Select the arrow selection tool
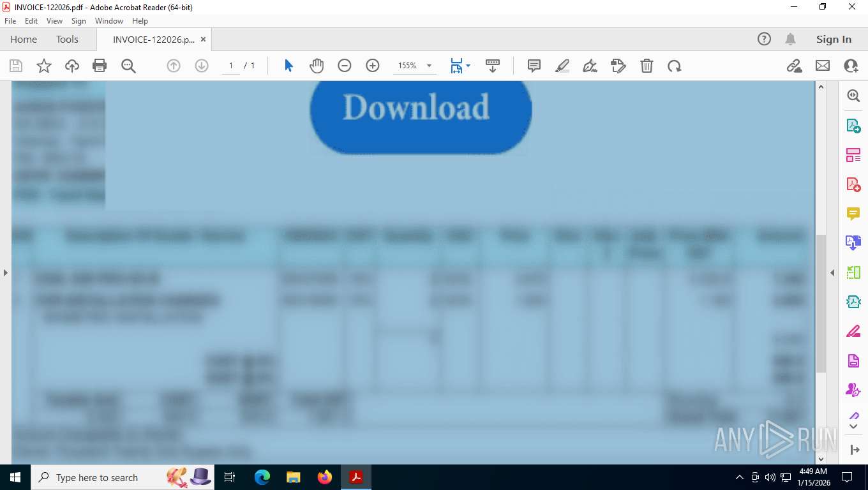Viewport: 868px width, 490px height. pos(288,66)
